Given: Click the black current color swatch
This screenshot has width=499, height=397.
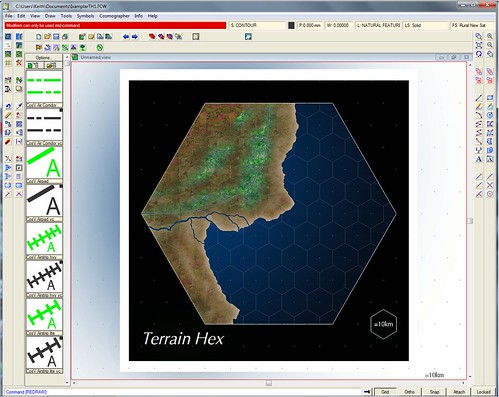Looking at the screenshot, I should tap(291, 25).
